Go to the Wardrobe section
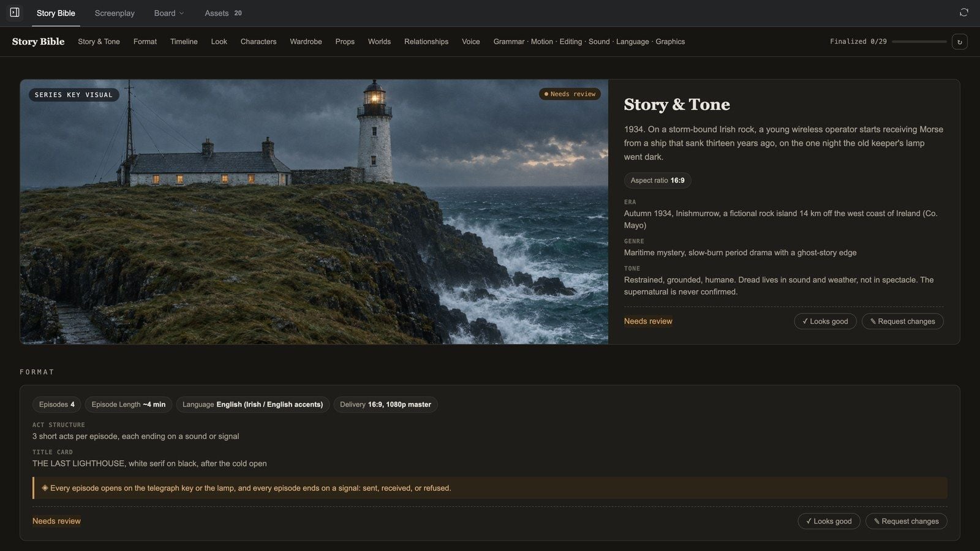The image size is (980, 551). tap(306, 42)
